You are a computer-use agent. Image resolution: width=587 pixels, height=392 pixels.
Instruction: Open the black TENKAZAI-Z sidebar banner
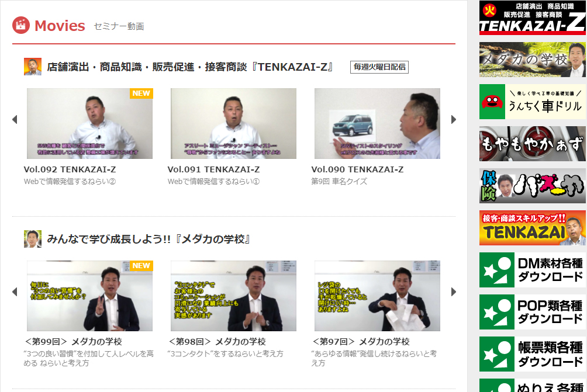click(533, 18)
